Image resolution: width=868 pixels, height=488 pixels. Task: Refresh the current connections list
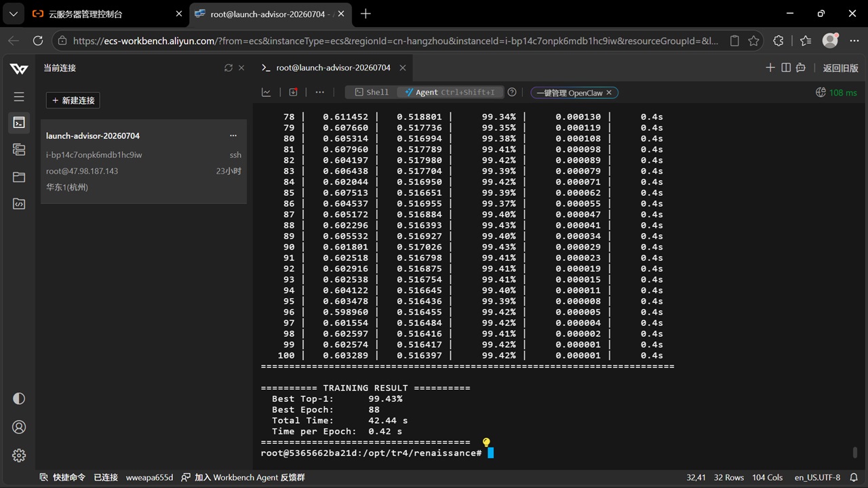(x=229, y=68)
